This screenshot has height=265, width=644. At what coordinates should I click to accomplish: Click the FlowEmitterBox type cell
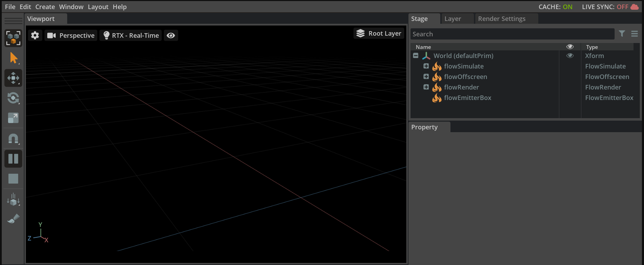[x=609, y=98]
